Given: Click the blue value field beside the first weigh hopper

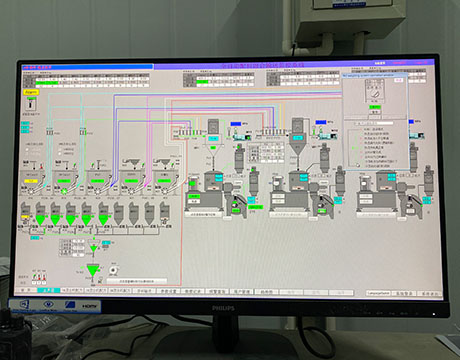Looking at the screenshot, I should pos(236,124).
